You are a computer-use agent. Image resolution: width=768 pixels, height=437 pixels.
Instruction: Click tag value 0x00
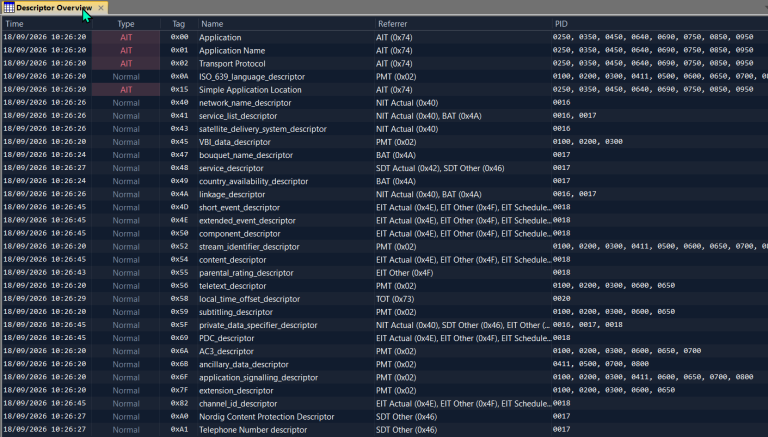tap(179, 37)
